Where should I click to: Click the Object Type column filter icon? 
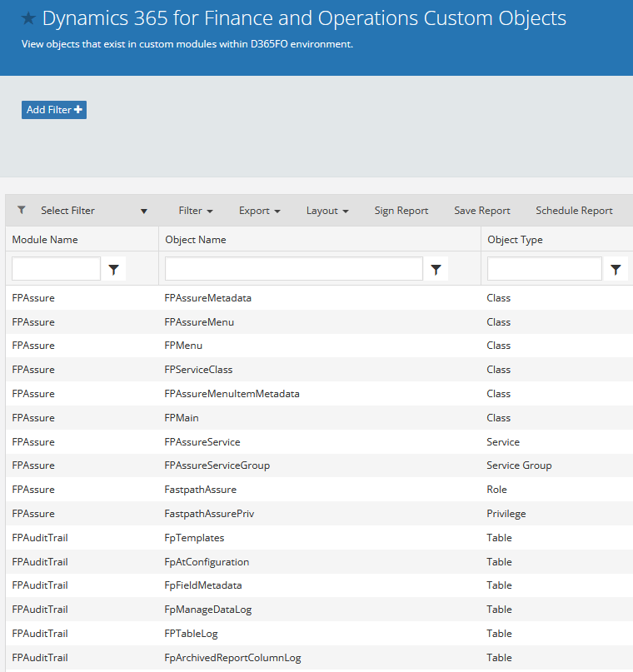tap(616, 269)
